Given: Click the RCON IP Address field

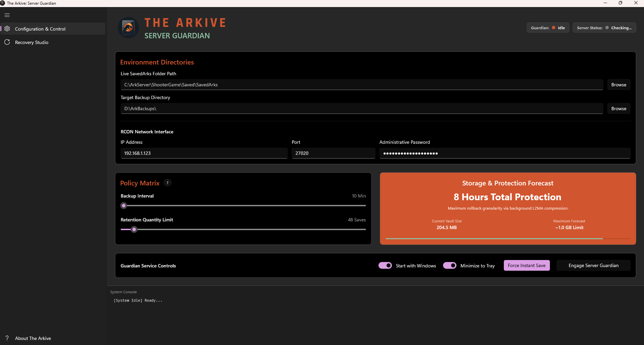Looking at the screenshot, I should (x=204, y=153).
